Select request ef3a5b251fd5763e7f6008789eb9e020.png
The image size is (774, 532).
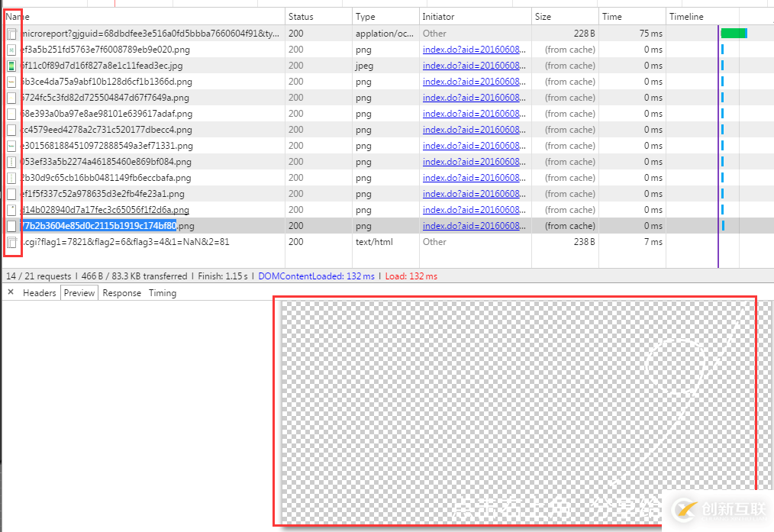tap(105, 50)
